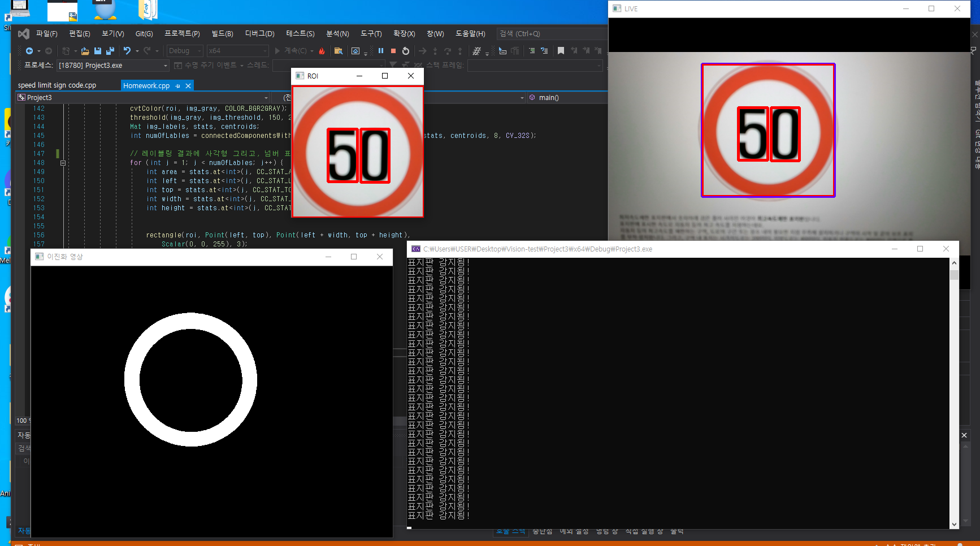Toggle the pin on Homework.cpp tab
The image size is (980, 546).
(x=178, y=86)
